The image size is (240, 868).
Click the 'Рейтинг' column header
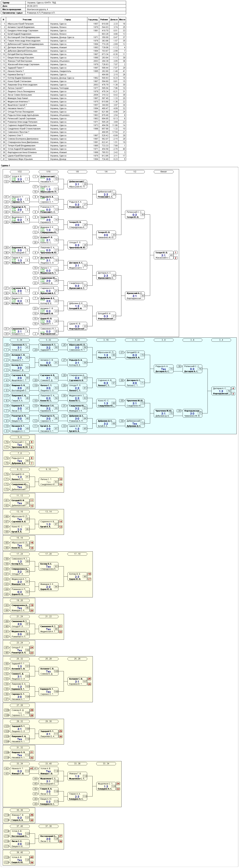104,20
